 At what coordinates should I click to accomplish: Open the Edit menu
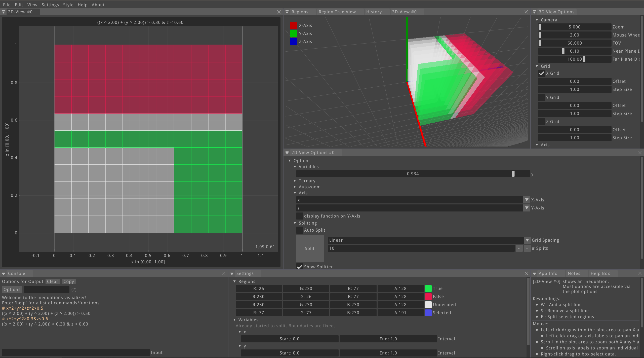pyautogui.click(x=19, y=5)
